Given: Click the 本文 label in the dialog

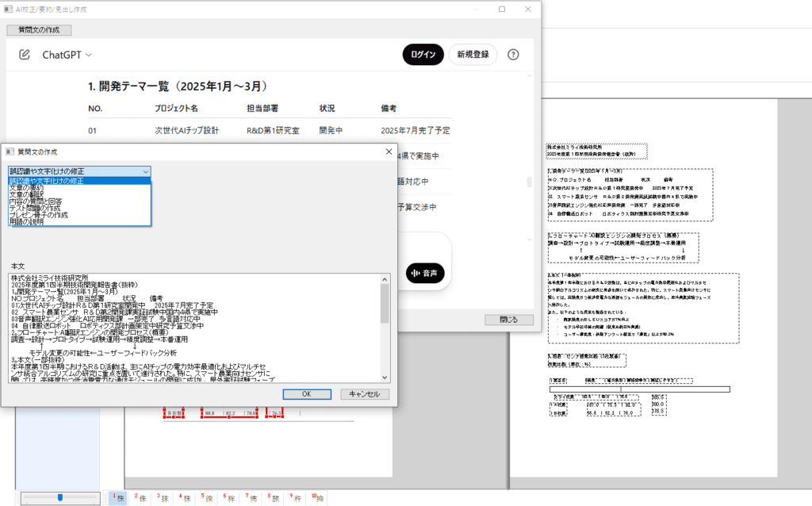Looking at the screenshot, I should pos(17,266).
